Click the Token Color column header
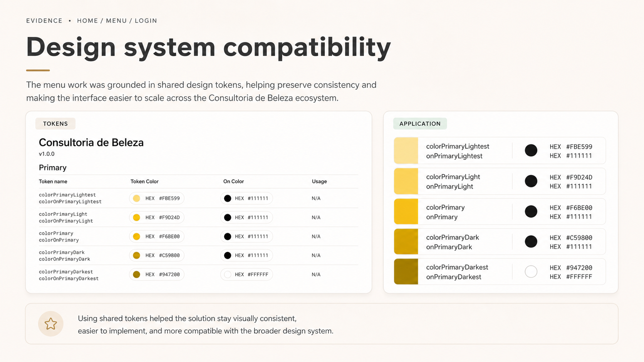Screen dimensions: 644x362 pyautogui.click(x=144, y=182)
